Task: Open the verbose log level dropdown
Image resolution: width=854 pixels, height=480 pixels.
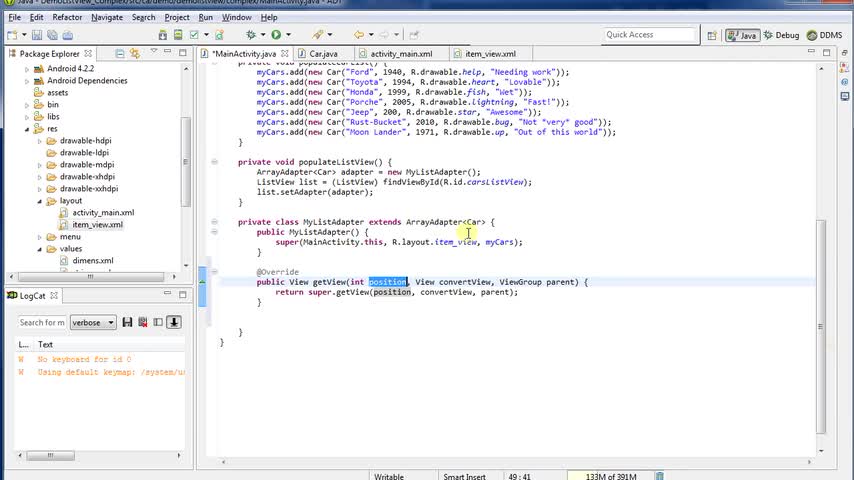Action: pos(93,322)
